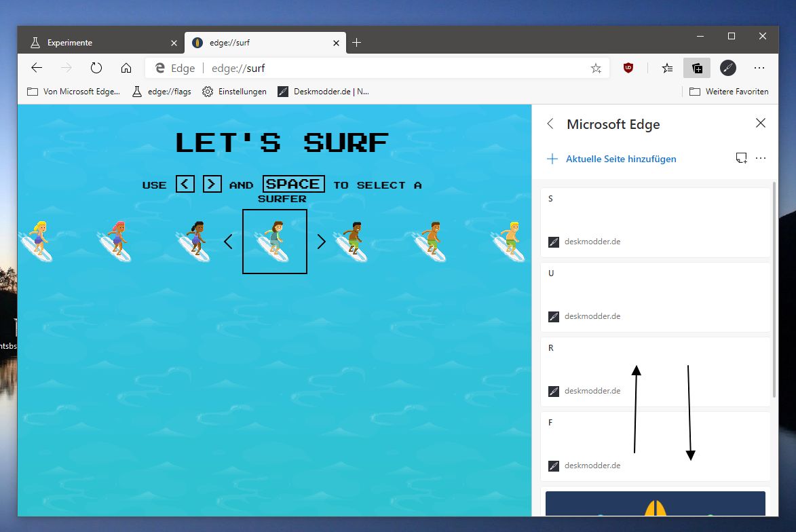Click Aktuelle Seite hinzufügen
Screen dimensions: 796x532
pos(611,159)
